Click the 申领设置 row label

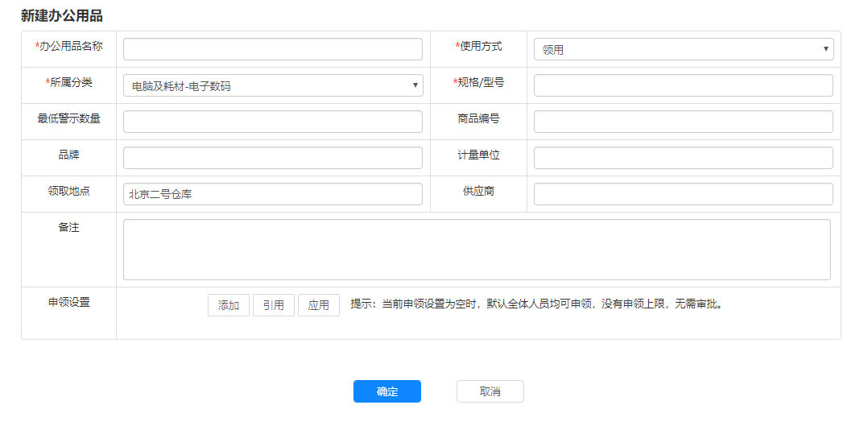[x=68, y=303]
